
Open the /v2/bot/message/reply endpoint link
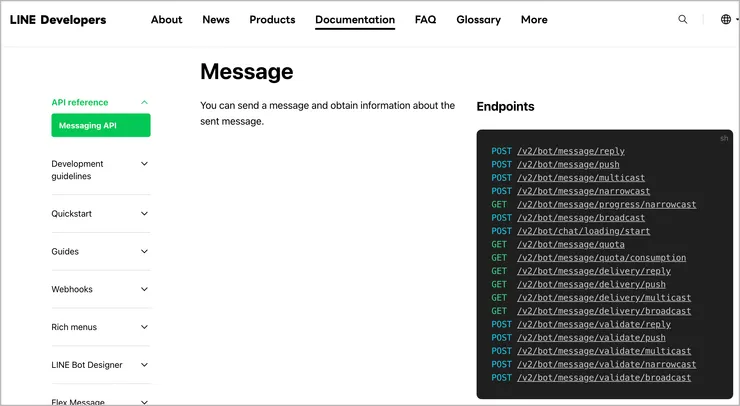571,151
